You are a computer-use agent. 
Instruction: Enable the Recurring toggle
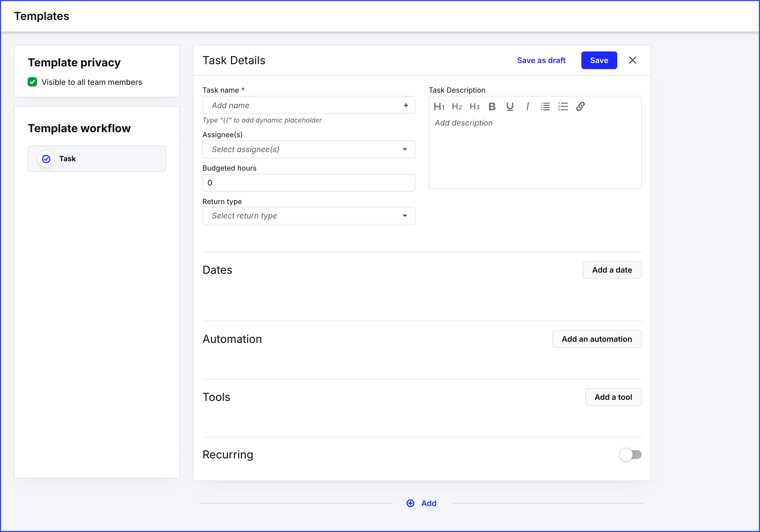(630, 455)
